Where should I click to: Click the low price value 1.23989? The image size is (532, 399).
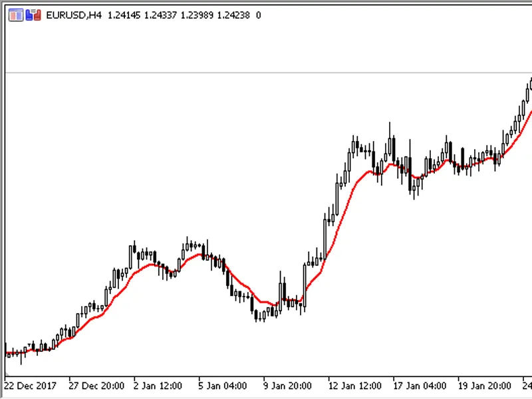[x=197, y=15]
